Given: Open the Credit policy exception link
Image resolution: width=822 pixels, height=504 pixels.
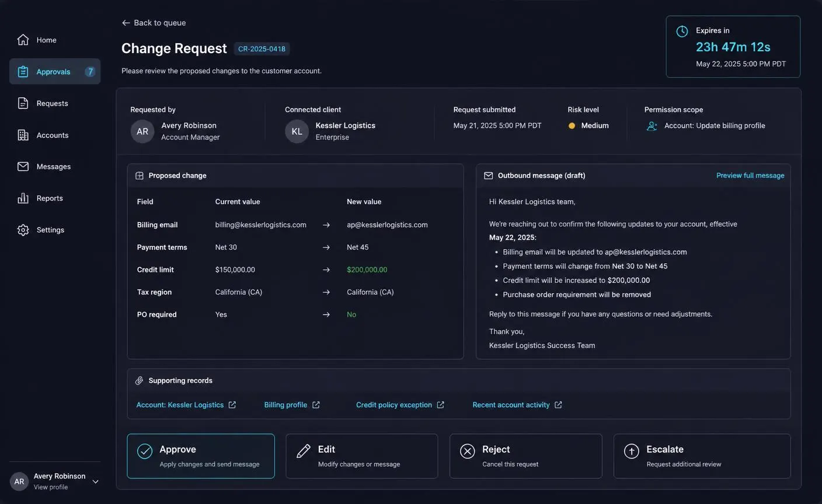Looking at the screenshot, I should (x=394, y=405).
